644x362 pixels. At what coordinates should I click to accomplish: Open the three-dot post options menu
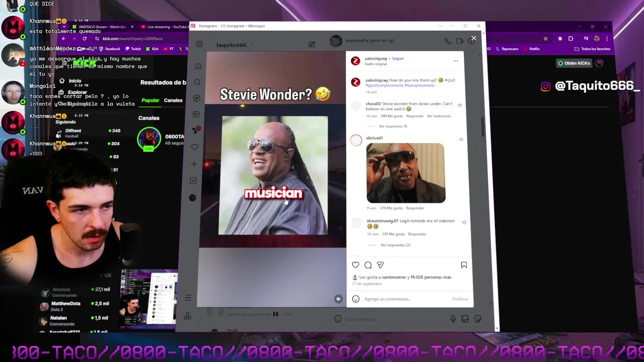pos(456,61)
